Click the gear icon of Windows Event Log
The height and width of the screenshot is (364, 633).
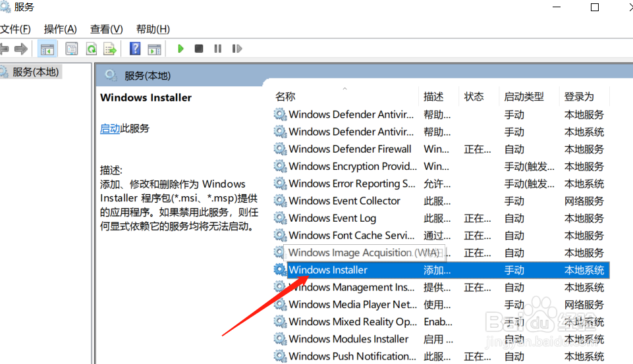280,219
